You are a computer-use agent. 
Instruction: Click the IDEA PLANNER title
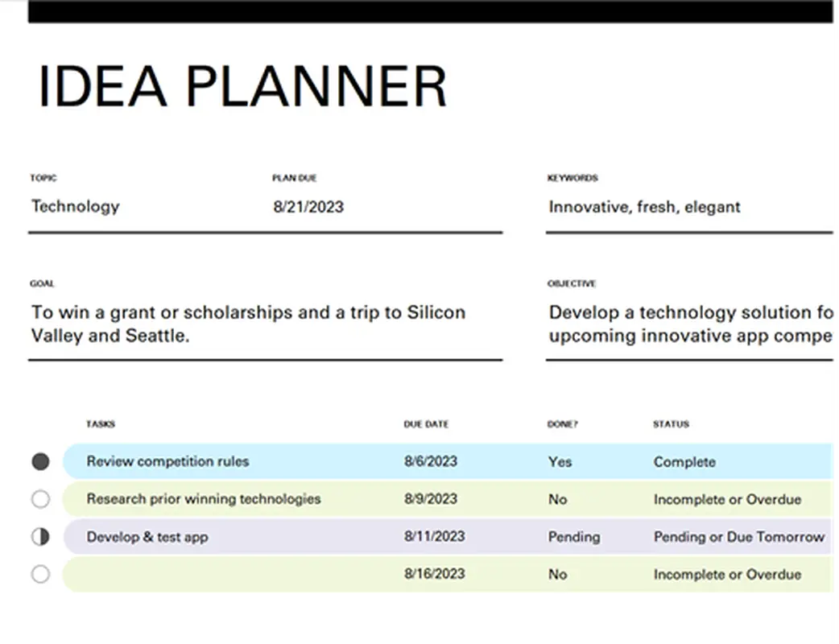(x=242, y=85)
